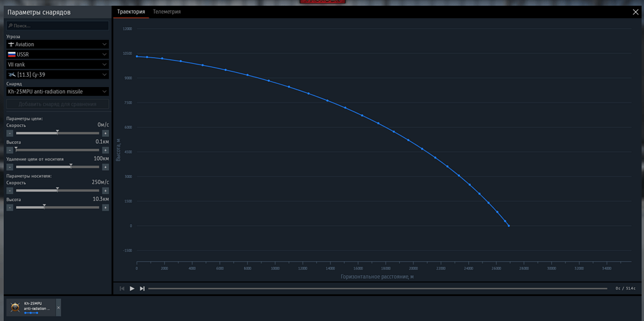Remove the Kh-25MPU missile chip
This screenshot has height=321, width=644.
59,307
